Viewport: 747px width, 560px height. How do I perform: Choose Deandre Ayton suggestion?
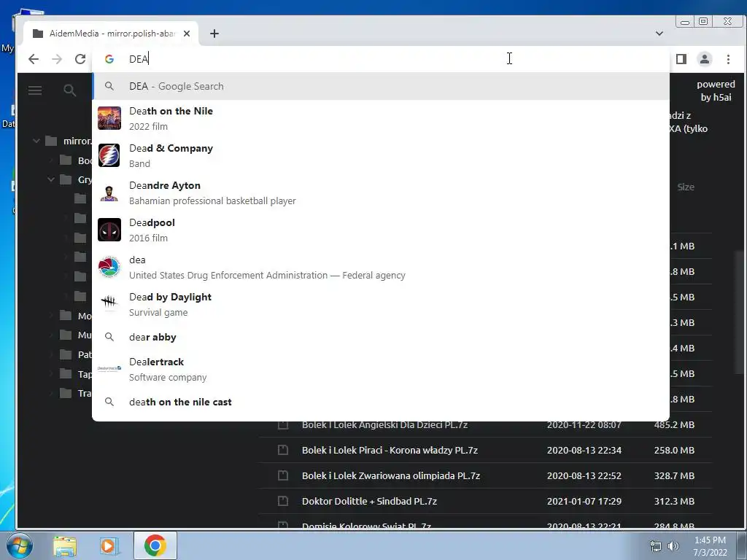(x=381, y=192)
